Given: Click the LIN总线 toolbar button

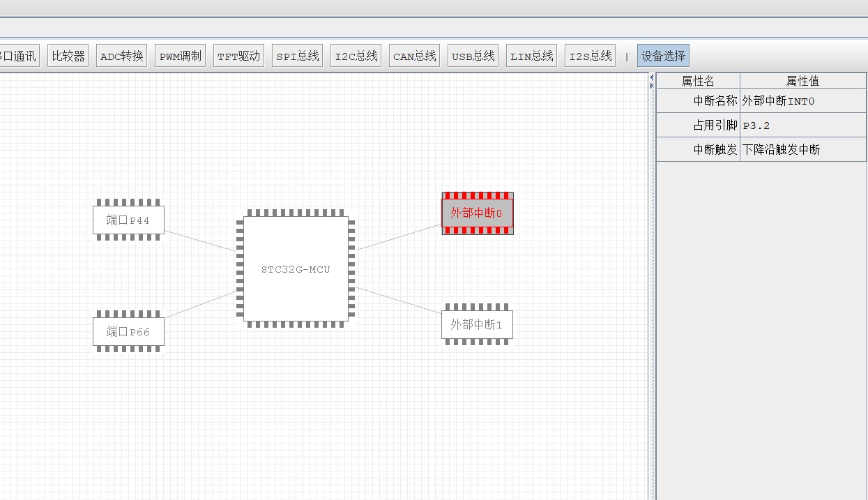Looking at the screenshot, I should tap(531, 56).
